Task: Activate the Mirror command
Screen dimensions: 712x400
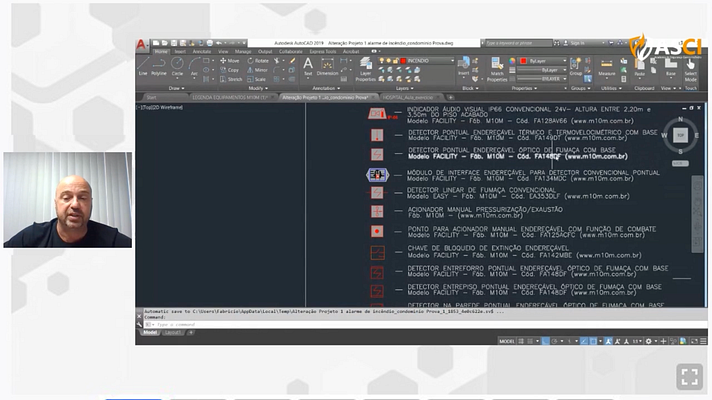Action: pyautogui.click(x=257, y=70)
